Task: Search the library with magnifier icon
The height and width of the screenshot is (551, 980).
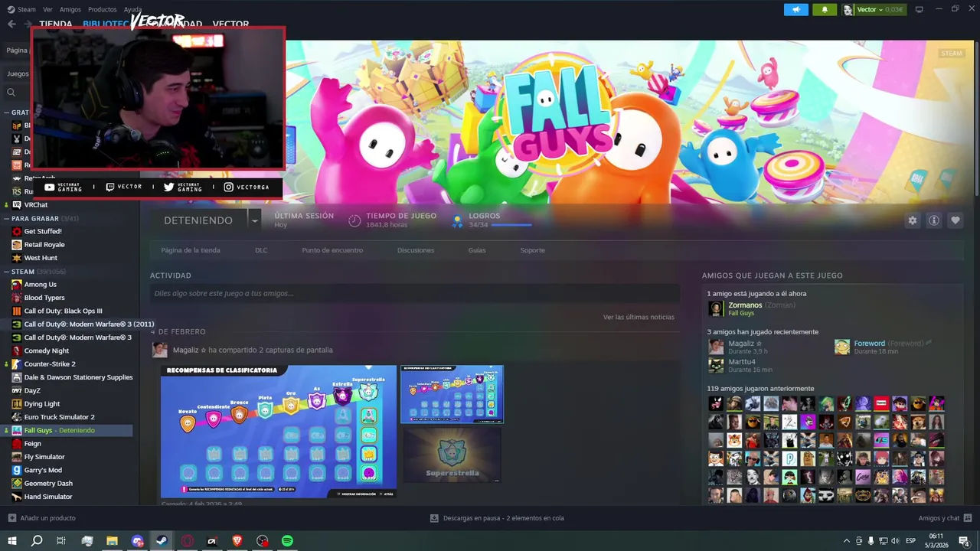Action: [x=11, y=93]
